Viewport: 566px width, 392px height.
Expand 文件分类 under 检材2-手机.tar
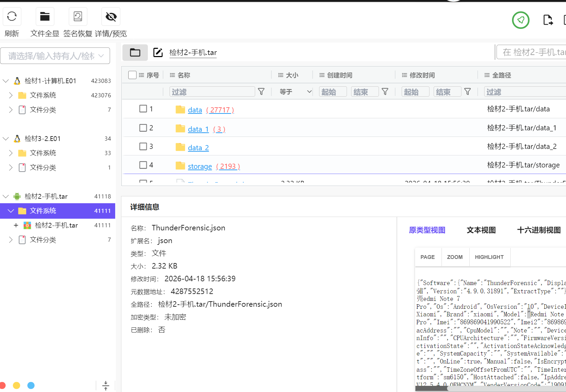pos(11,240)
